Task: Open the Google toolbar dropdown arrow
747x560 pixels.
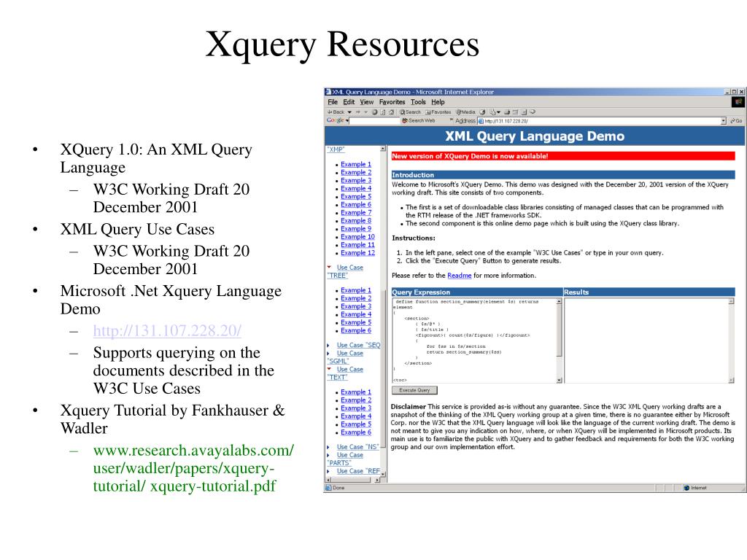Action: [x=347, y=121]
